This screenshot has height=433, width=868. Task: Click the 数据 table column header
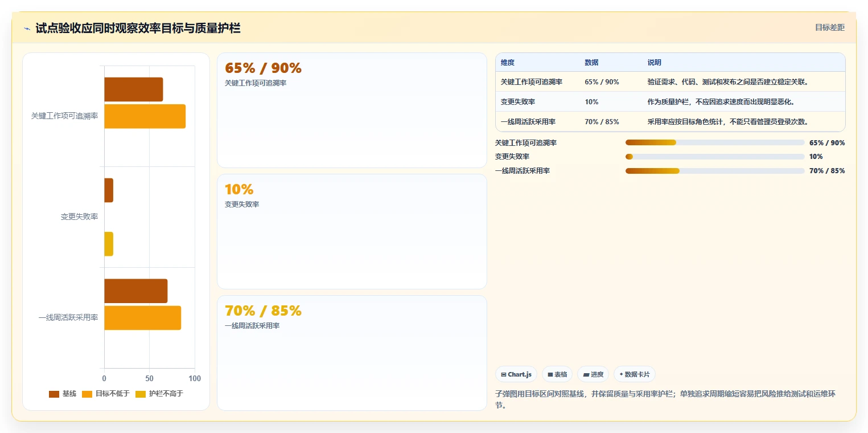[591, 63]
